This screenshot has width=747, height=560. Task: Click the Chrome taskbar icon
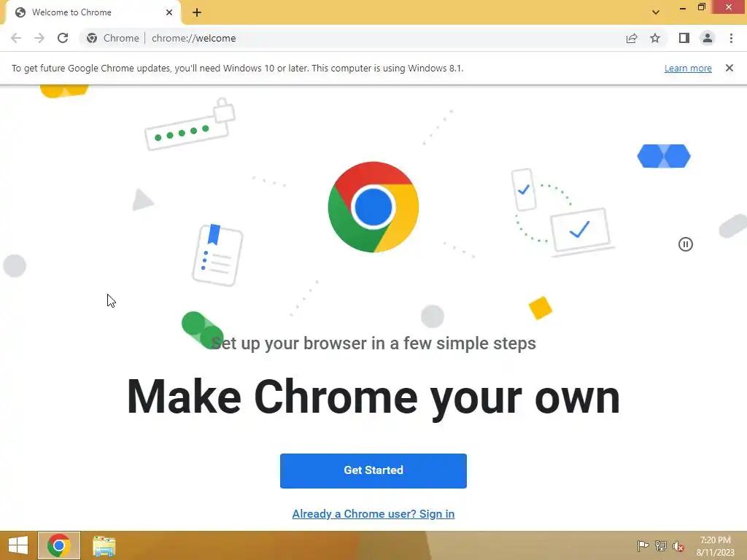[59, 545]
